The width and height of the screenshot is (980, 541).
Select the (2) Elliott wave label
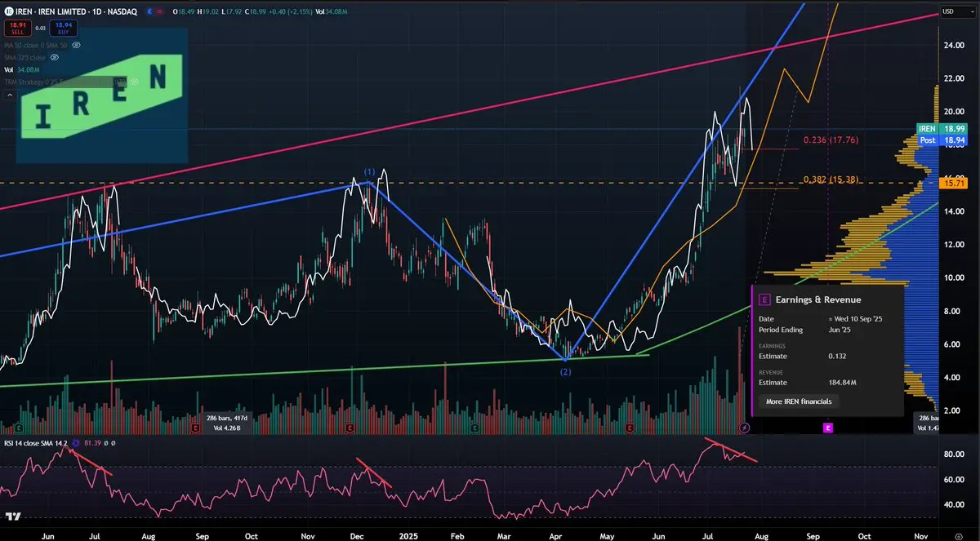click(565, 372)
